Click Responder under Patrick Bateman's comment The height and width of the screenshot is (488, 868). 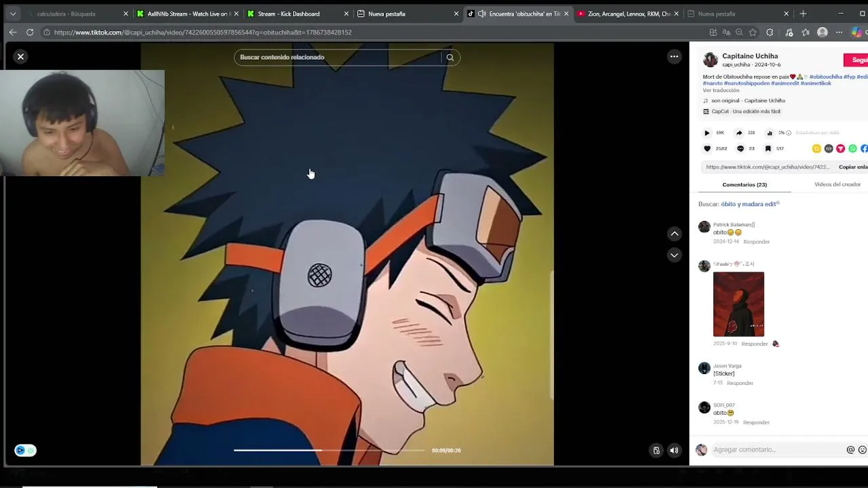coord(756,242)
